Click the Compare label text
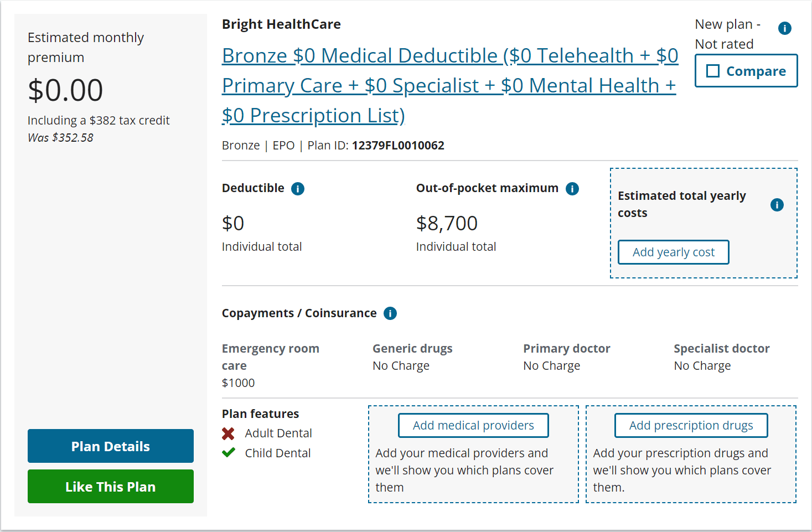Screen dimensions: 812x532 (756, 71)
